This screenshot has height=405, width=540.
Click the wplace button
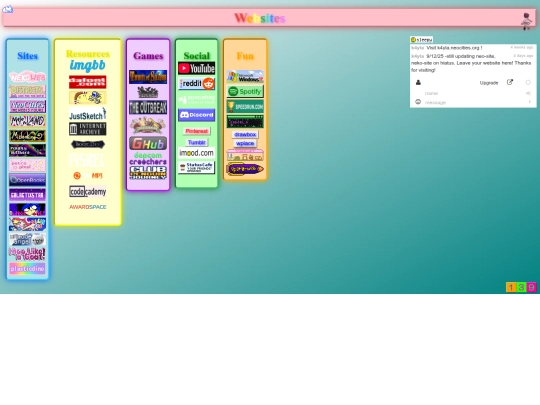pos(245,143)
